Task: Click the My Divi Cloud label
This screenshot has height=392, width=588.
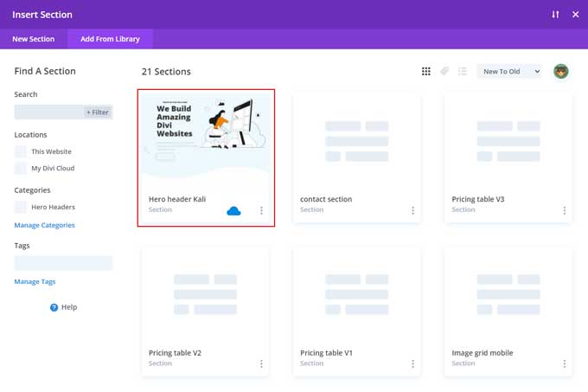Action: point(53,168)
